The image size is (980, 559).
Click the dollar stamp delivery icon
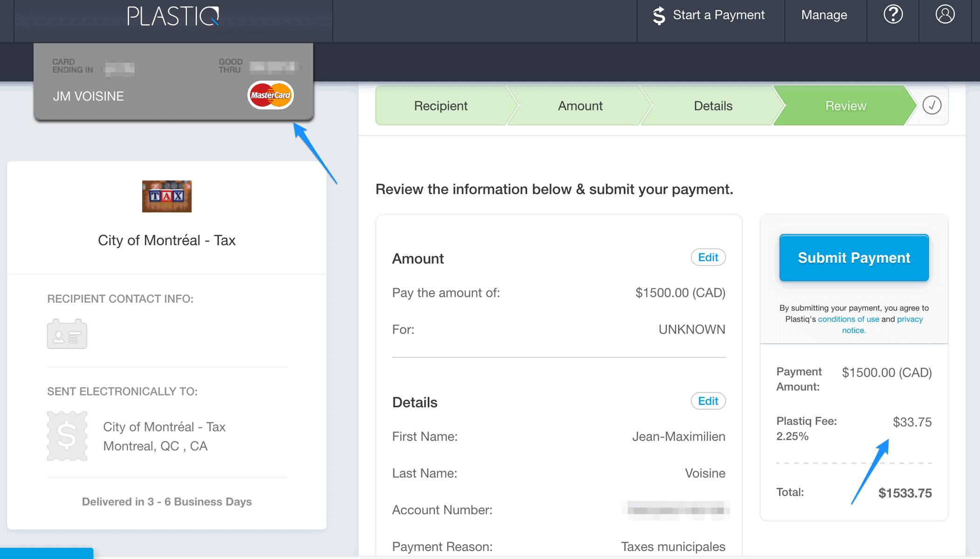point(67,436)
